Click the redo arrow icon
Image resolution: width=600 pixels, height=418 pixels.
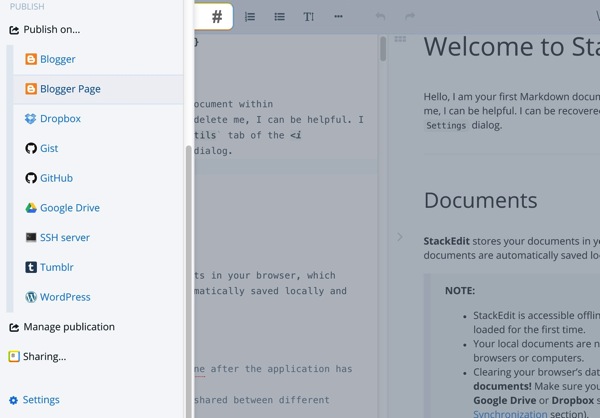tap(410, 17)
